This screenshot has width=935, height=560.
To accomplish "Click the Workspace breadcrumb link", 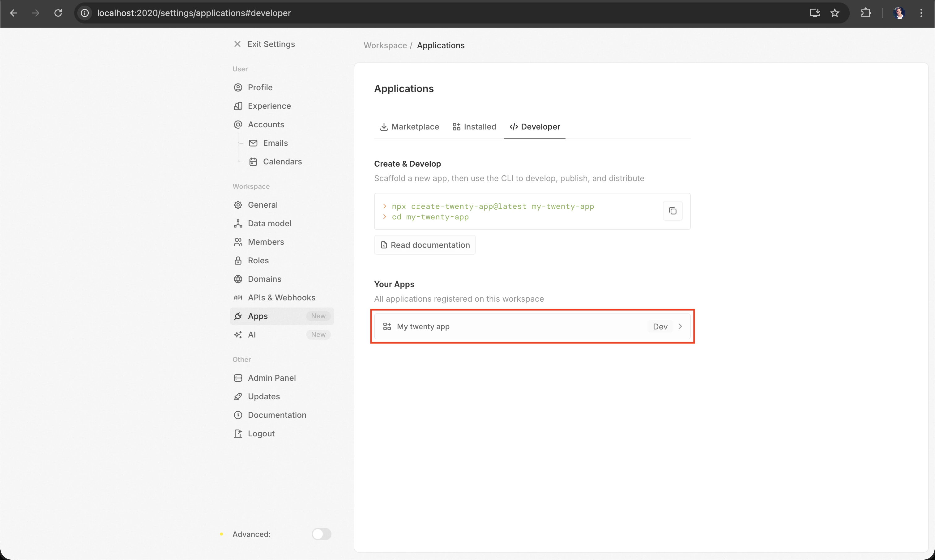I will (385, 45).
